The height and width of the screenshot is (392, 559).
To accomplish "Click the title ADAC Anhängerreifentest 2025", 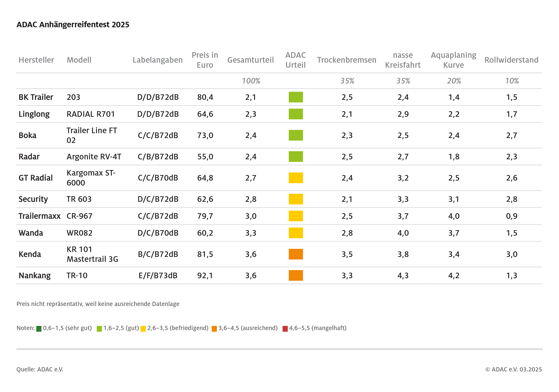I will (x=73, y=25).
